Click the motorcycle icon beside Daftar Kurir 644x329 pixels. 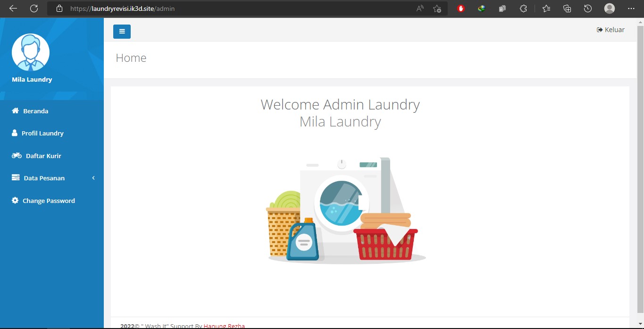(17, 155)
